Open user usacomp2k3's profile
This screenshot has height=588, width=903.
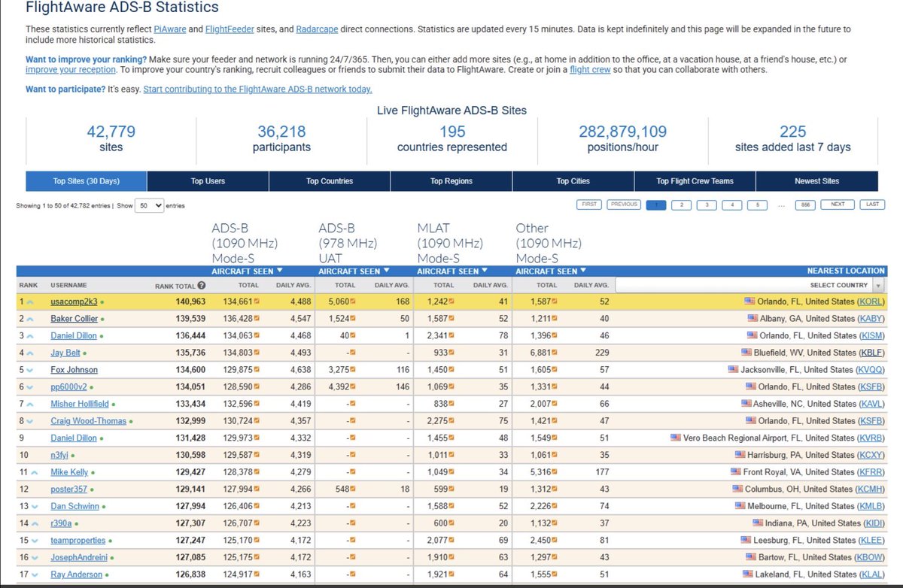[x=74, y=302]
